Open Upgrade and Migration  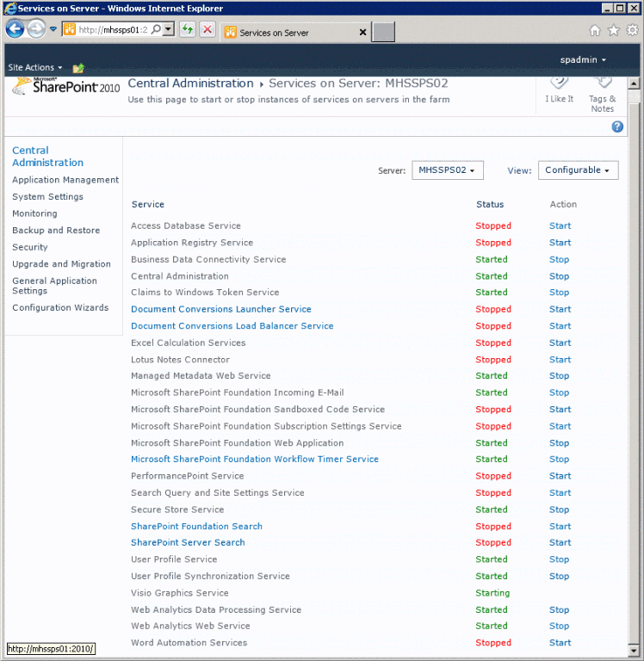click(x=62, y=264)
